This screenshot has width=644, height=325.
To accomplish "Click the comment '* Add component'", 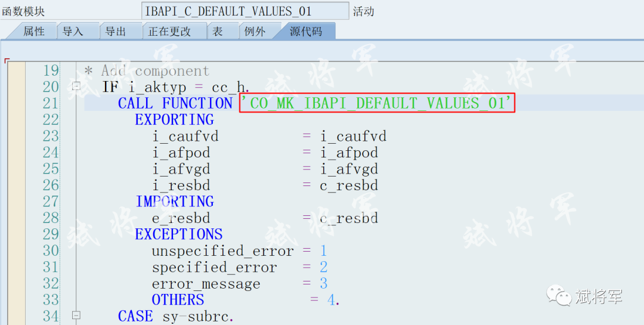I will (147, 71).
